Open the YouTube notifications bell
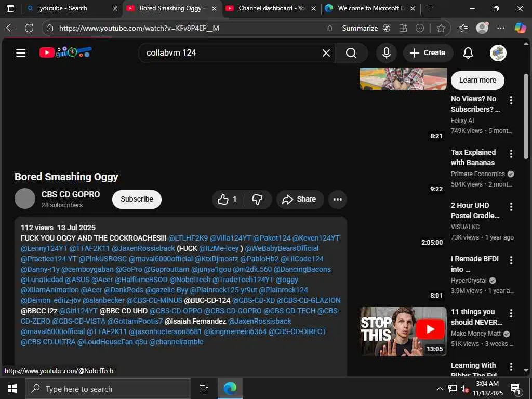532x399 pixels. pos(468,53)
